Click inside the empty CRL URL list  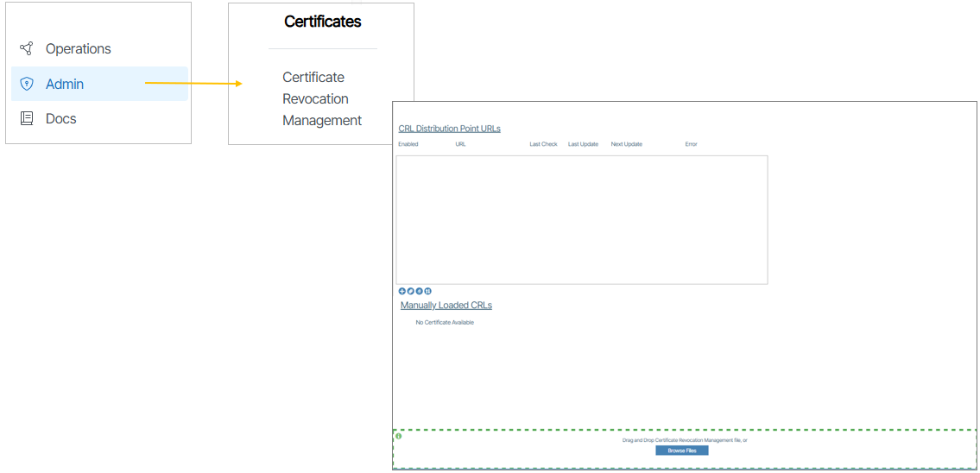[x=581, y=219]
